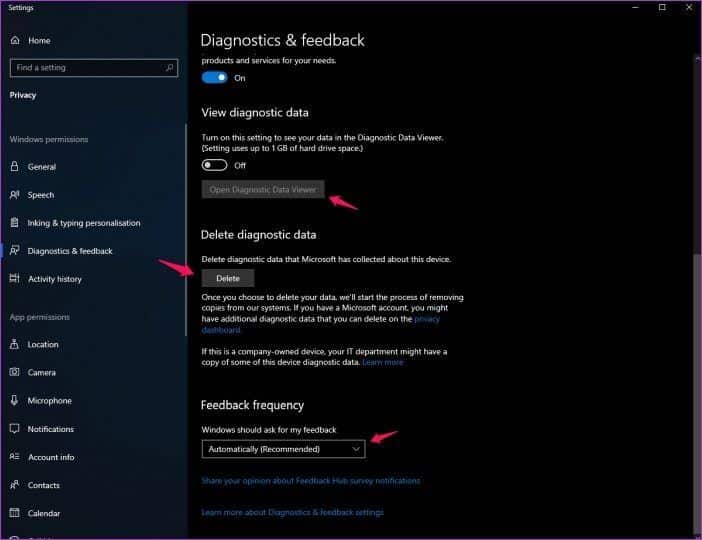Open the privacy dashboard link
The height and width of the screenshot is (540, 702).
[320, 324]
